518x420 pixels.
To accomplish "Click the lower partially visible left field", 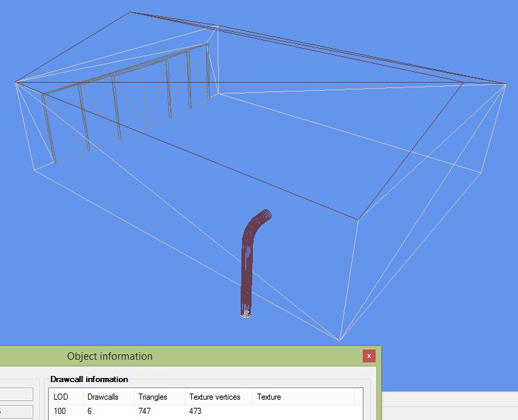I will (16, 412).
